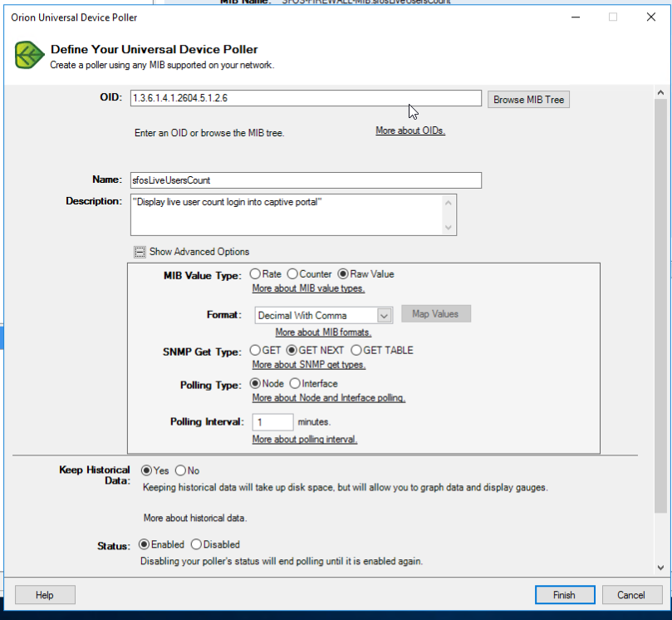Image resolution: width=672 pixels, height=620 pixels.
Task: Choose the GET NEXT radio option
Action: tap(292, 350)
